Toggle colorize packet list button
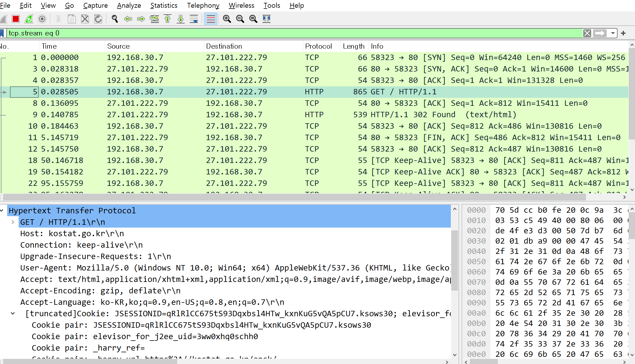The height and width of the screenshot is (364, 635). (x=211, y=19)
